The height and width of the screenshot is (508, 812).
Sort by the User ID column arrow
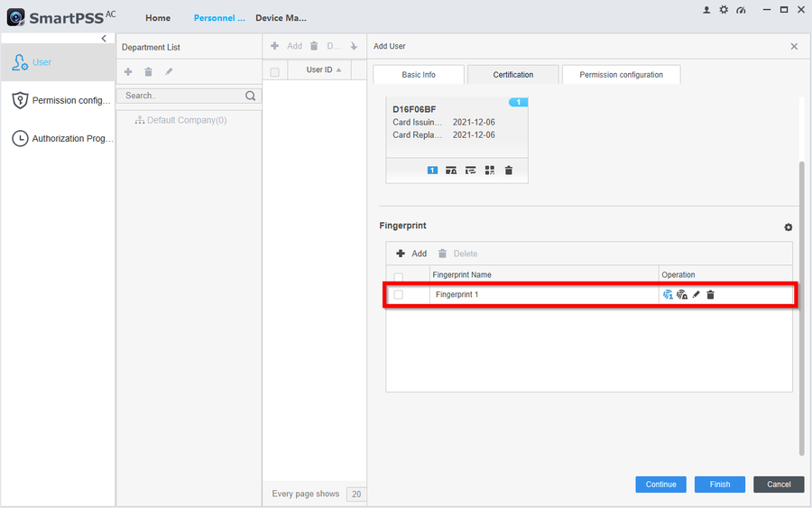pyautogui.click(x=339, y=70)
